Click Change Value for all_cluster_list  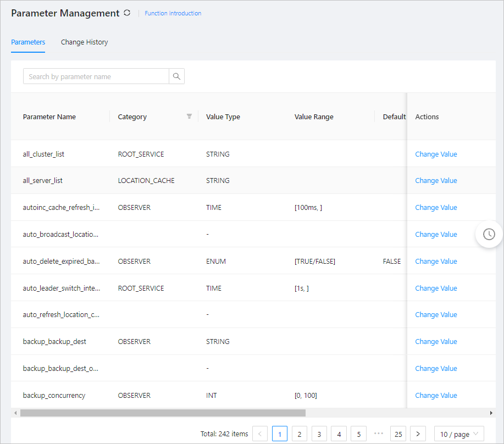click(436, 154)
